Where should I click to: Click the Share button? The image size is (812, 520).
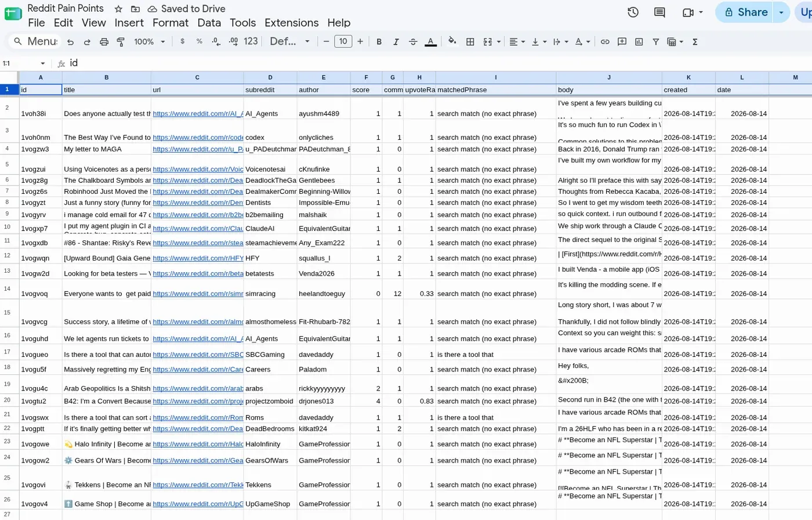[x=745, y=12]
